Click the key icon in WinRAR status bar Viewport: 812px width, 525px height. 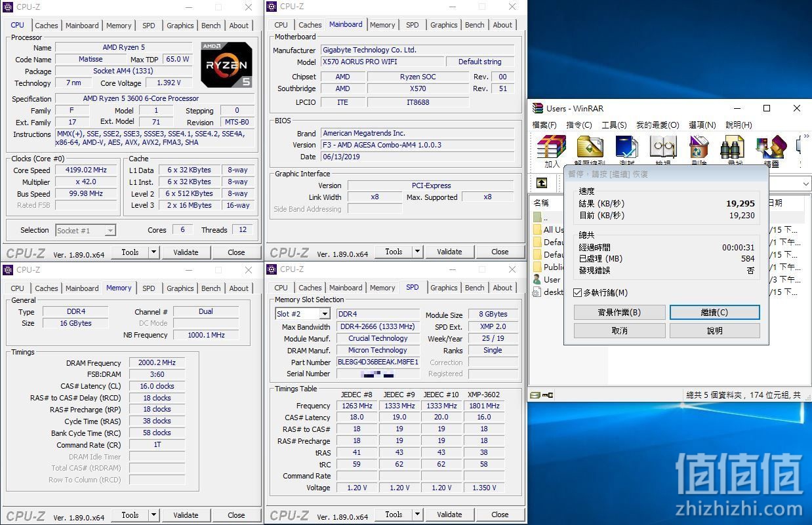click(x=548, y=395)
